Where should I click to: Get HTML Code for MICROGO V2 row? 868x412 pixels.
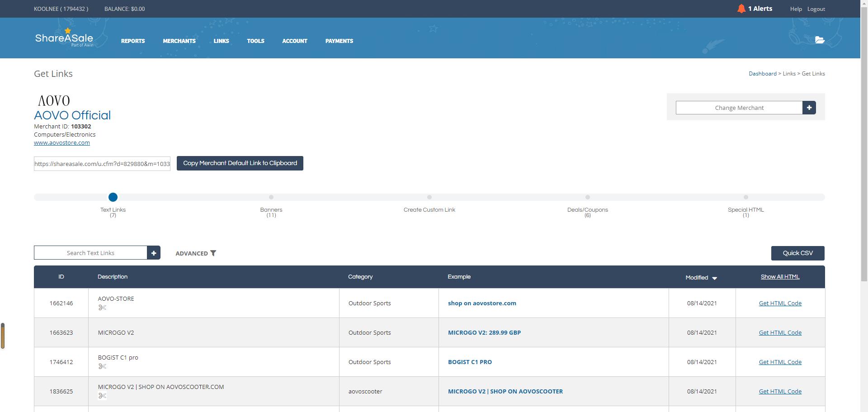coord(780,332)
